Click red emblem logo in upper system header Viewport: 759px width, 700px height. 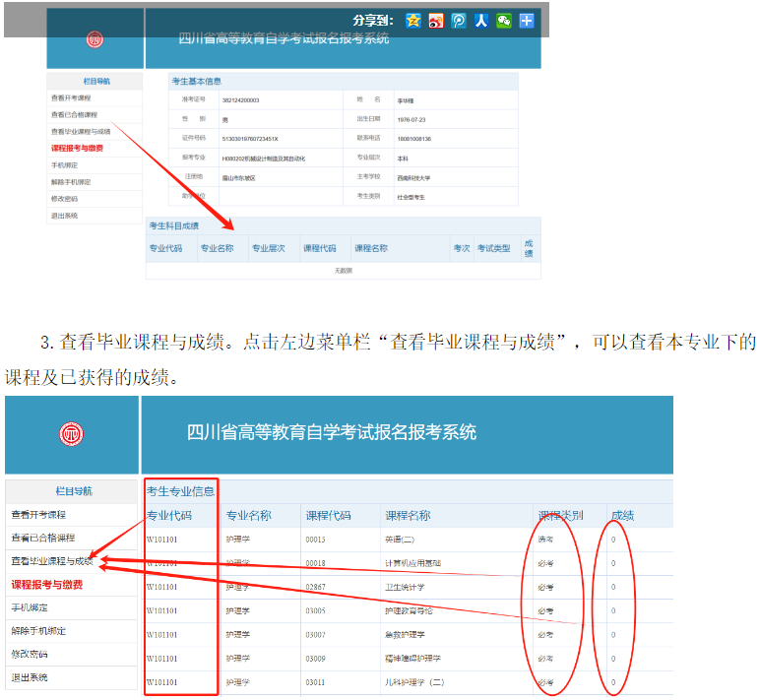[95, 39]
